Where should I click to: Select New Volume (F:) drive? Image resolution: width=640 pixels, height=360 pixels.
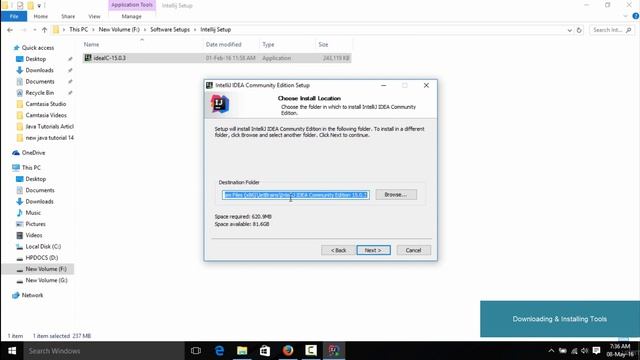(x=46, y=269)
